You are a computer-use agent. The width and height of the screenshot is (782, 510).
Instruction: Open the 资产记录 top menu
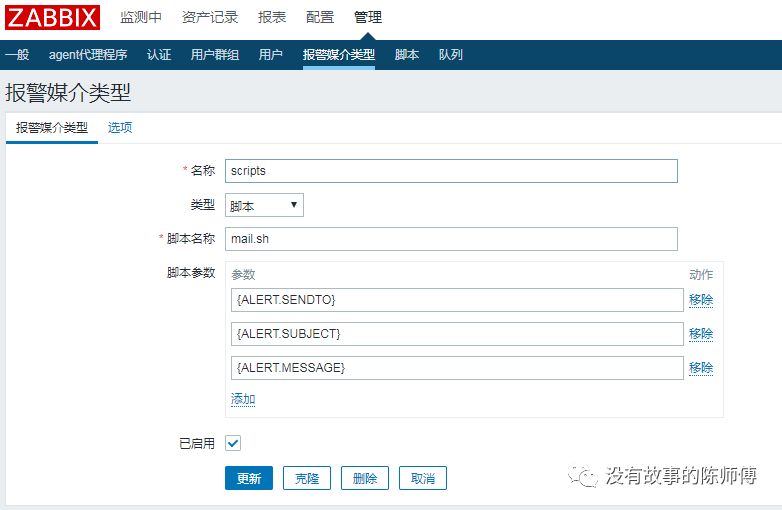[x=210, y=17]
